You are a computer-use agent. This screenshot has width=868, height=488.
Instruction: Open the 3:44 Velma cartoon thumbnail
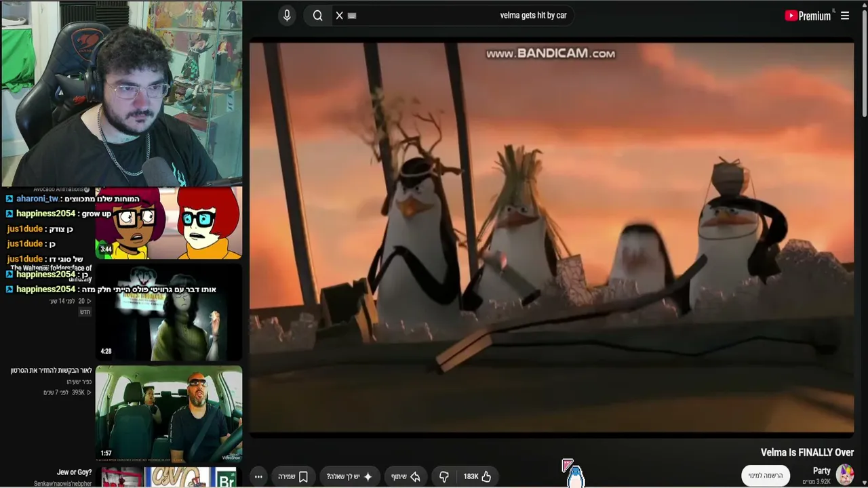coord(169,223)
